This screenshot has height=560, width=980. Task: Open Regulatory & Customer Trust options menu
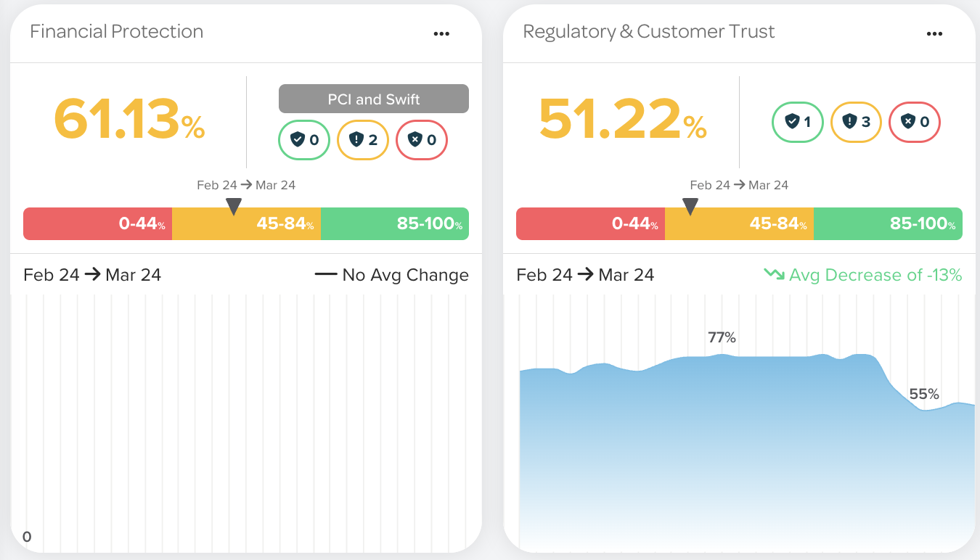(934, 33)
